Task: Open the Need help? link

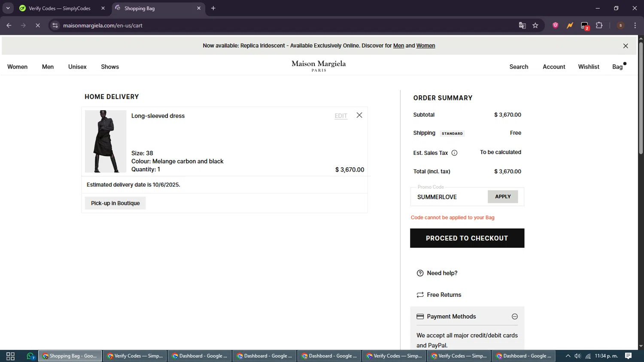Action: pos(442,273)
